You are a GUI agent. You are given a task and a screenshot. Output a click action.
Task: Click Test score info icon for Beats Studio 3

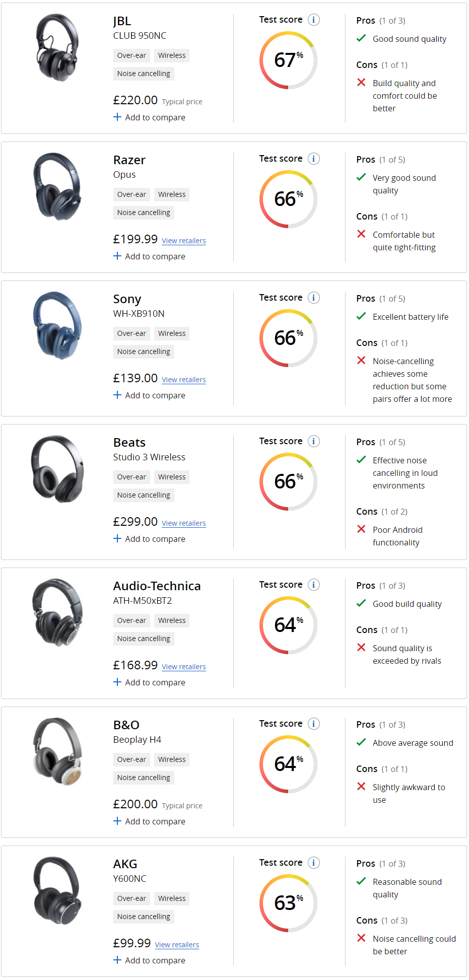click(x=314, y=442)
